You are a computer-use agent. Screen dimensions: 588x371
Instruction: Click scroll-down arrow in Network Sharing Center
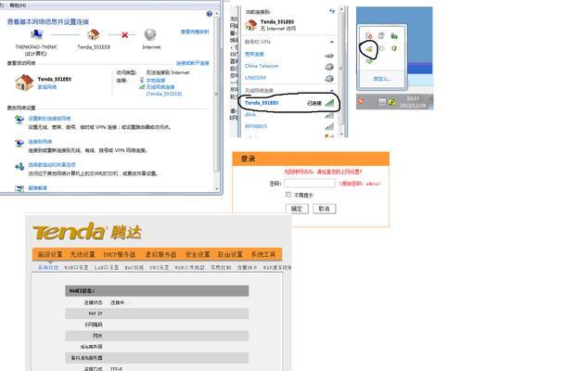coord(217,188)
